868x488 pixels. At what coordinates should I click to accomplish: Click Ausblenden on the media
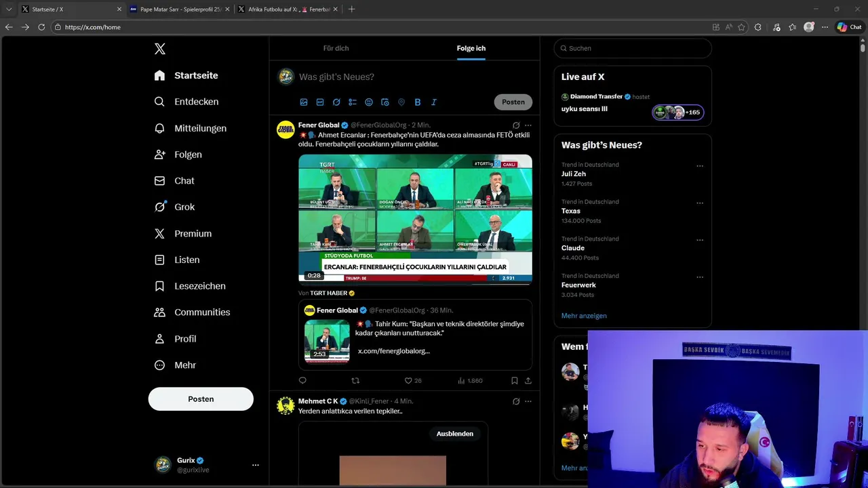pyautogui.click(x=455, y=434)
